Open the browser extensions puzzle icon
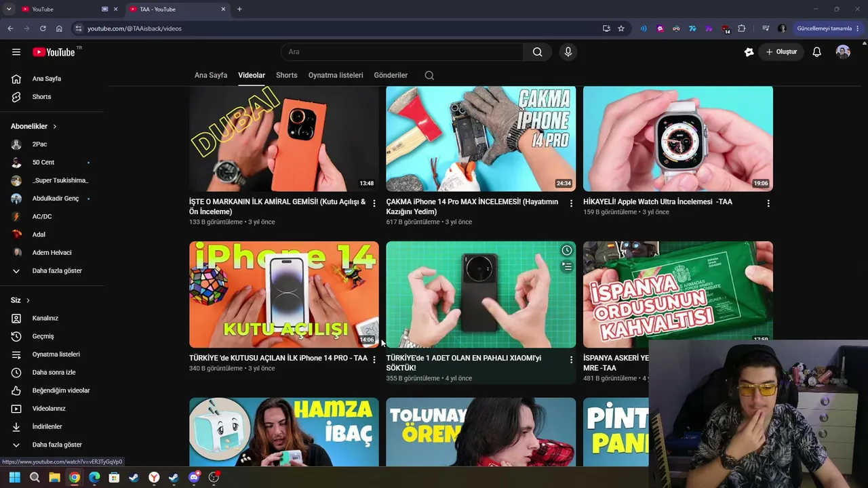 click(x=741, y=28)
